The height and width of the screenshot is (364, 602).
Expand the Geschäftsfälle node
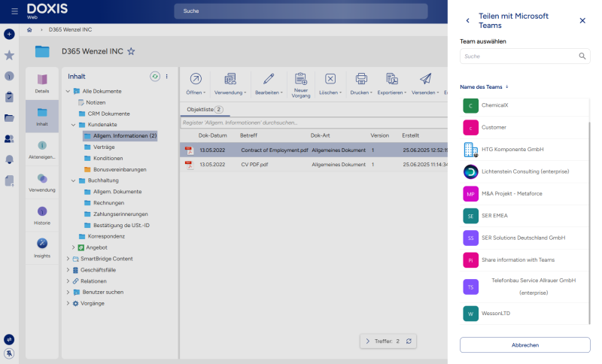pos(68,270)
